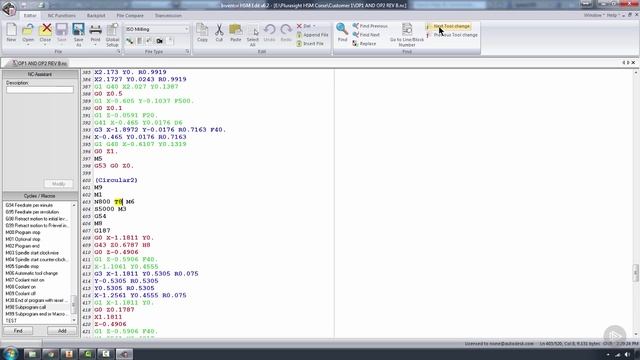This screenshot has height=360, width=640.
Task: Click the Modify button
Action: click(58, 184)
